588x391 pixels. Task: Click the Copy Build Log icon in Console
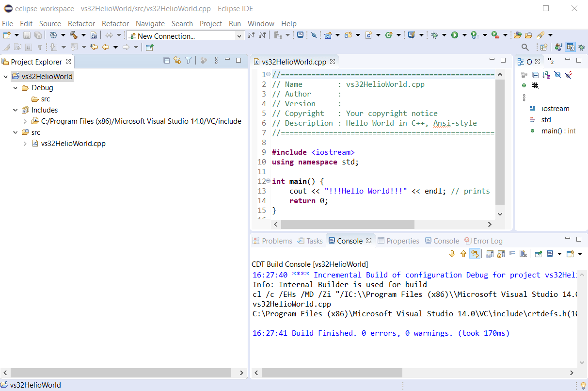490,254
